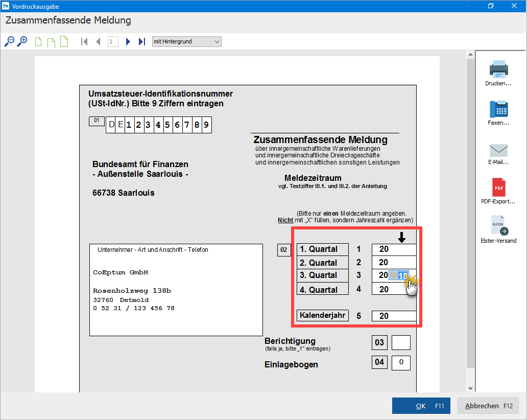Viewport: 527px width, 420px height.
Task: Click the vertical scrollbar thumb
Action: 470,214
